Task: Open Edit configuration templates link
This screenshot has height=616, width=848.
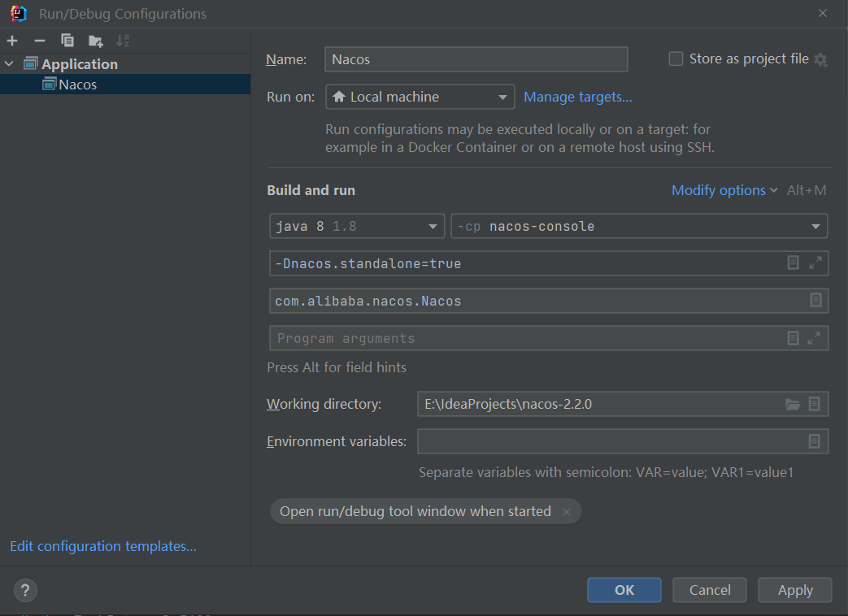Action: point(103,546)
